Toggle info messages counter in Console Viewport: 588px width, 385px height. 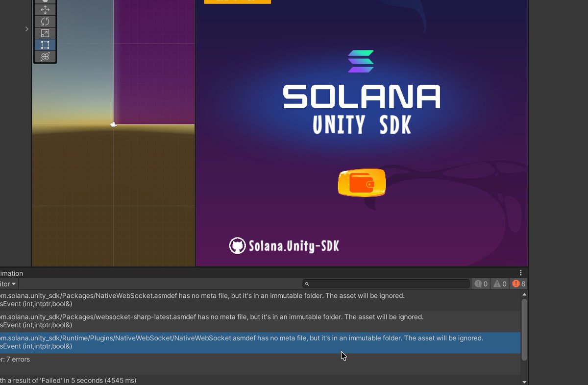[x=481, y=284]
